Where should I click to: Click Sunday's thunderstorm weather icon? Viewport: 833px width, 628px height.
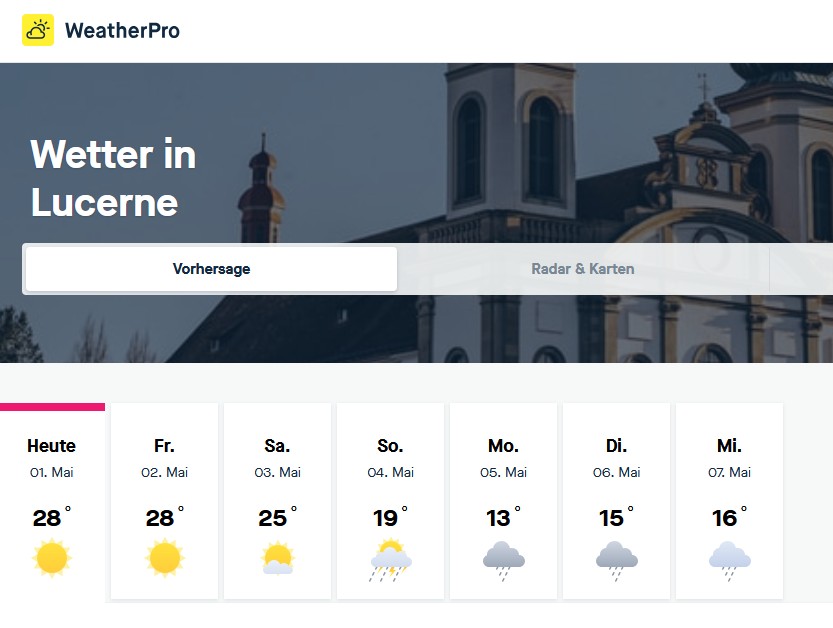(x=390, y=560)
